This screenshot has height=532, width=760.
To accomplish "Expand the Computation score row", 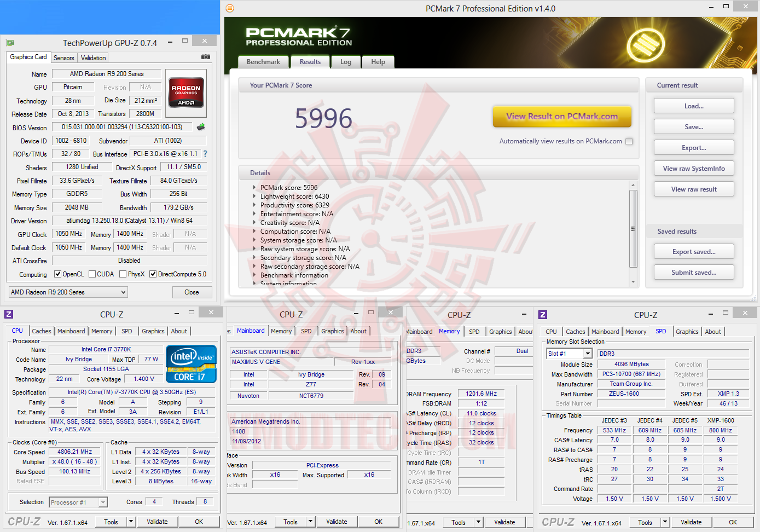I will point(254,232).
